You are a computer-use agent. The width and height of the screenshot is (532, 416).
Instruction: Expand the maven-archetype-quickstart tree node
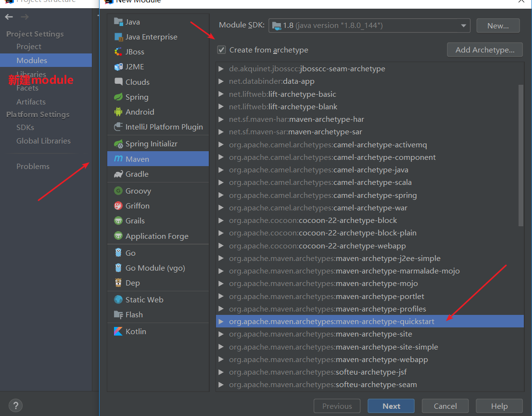point(221,322)
